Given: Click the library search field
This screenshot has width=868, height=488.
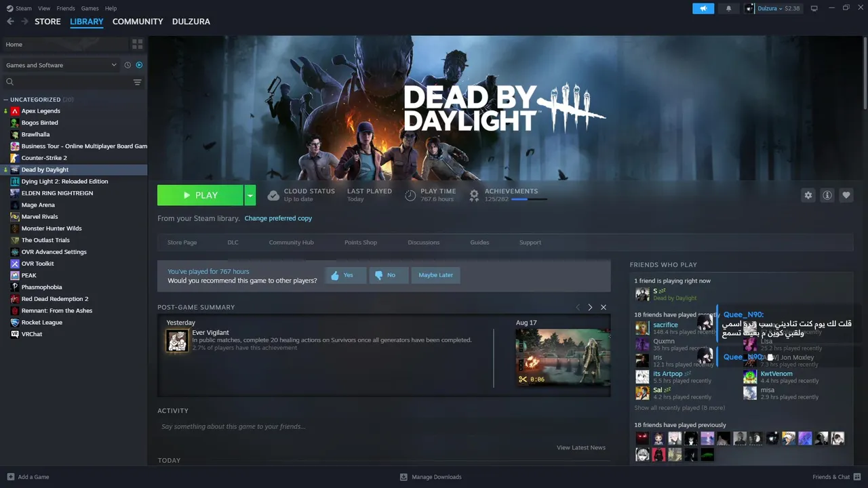Looking at the screenshot, I should pyautogui.click(x=66, y=82).
